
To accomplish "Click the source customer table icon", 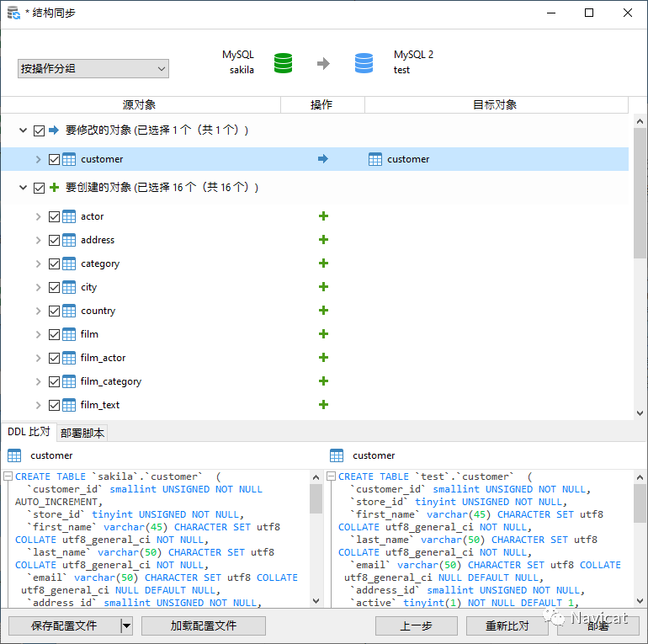I will (69, 159).
